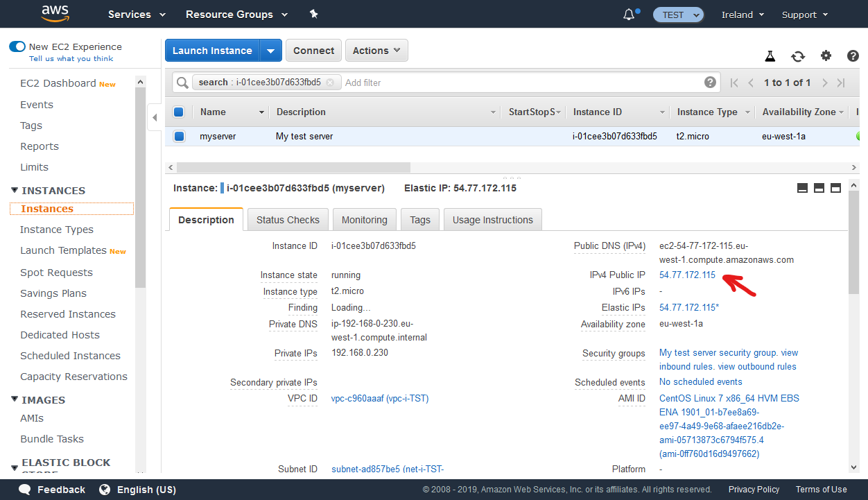Open the English (US) language selector

146,490
